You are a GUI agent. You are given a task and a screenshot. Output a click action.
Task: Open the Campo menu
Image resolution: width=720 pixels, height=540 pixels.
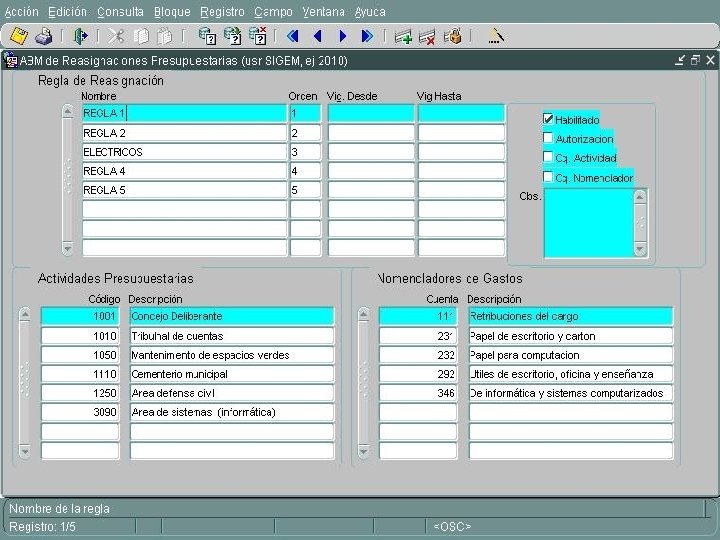coord(273,11)
